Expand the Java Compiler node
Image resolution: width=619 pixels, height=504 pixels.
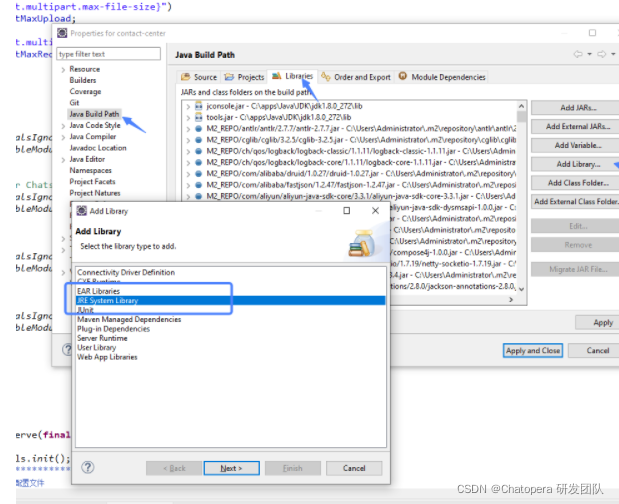(x=63, y=137)
